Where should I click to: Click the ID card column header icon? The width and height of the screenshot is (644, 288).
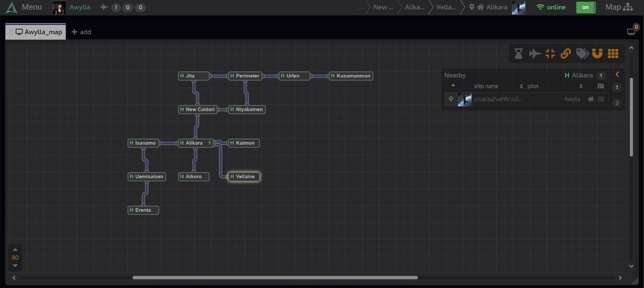pyautogui.click(x=601, y=86)
